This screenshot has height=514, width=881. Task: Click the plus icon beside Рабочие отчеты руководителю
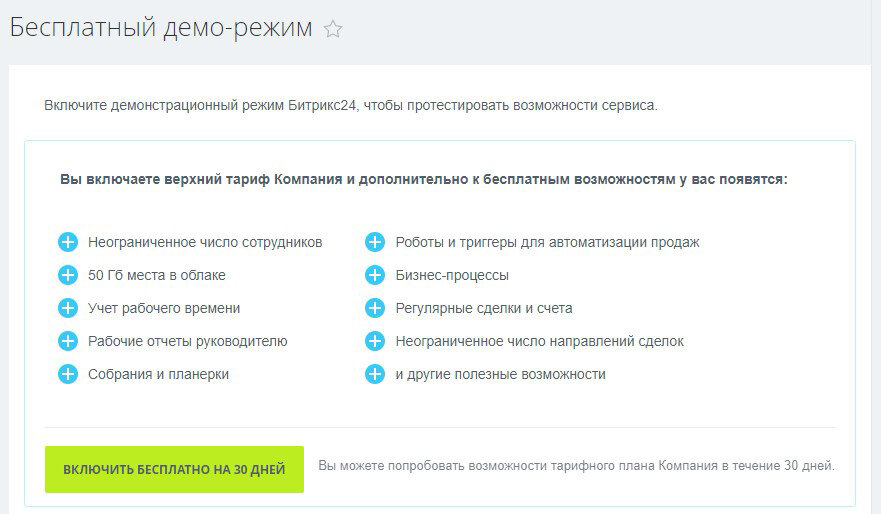[x=68, y=341]
